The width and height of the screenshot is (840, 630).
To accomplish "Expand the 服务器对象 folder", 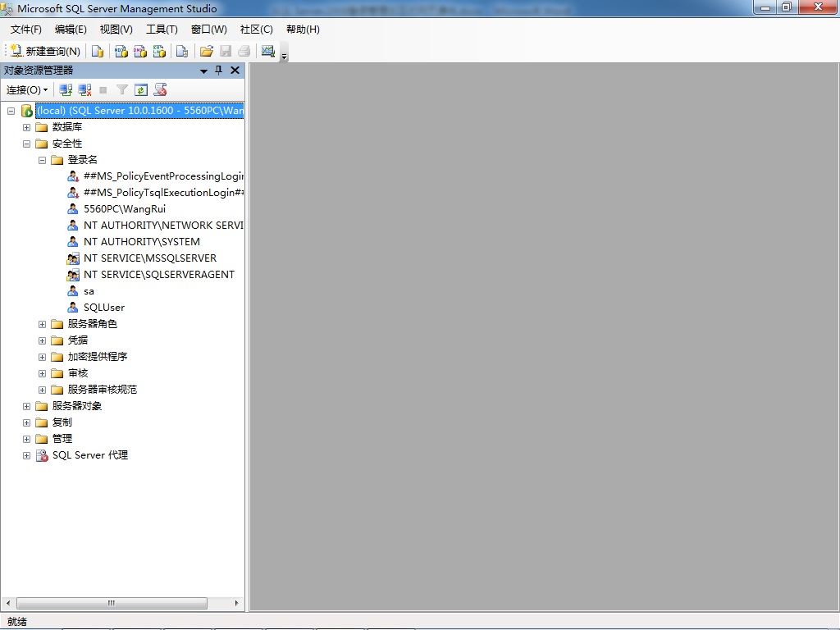I will (26, 406).
